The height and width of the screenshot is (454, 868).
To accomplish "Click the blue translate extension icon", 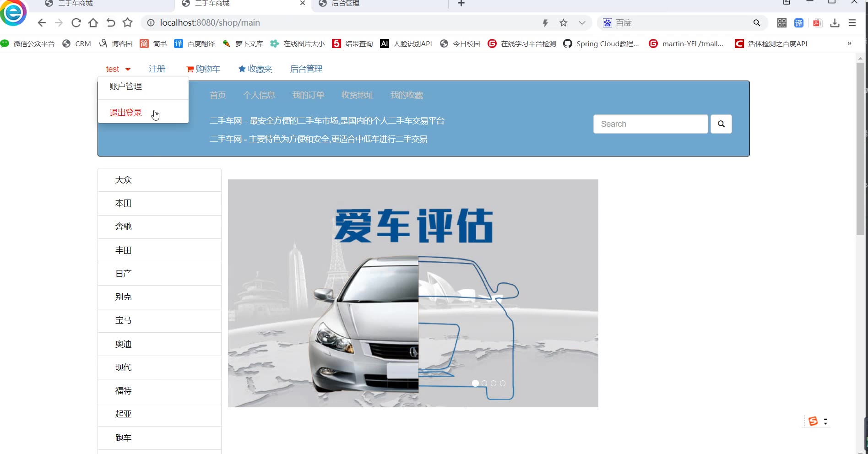I will 799,23.
